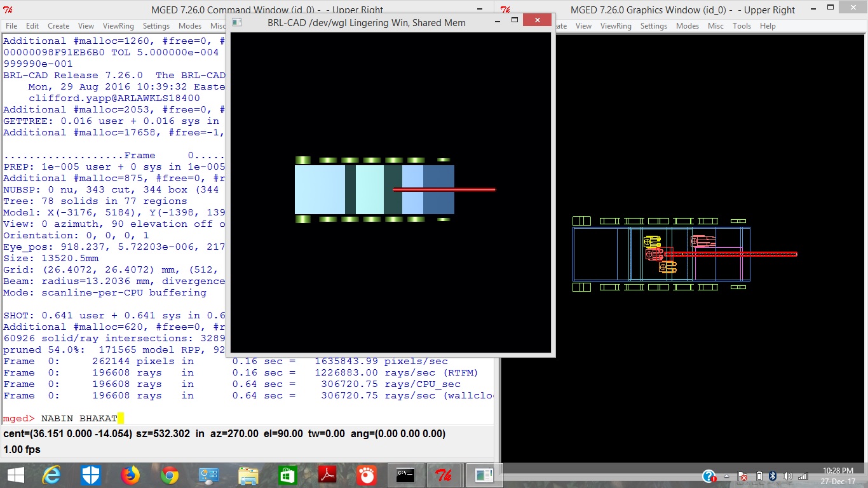Click the battery status tray icon
Viewport: 868px width, 488px height.
click(759, 475)
